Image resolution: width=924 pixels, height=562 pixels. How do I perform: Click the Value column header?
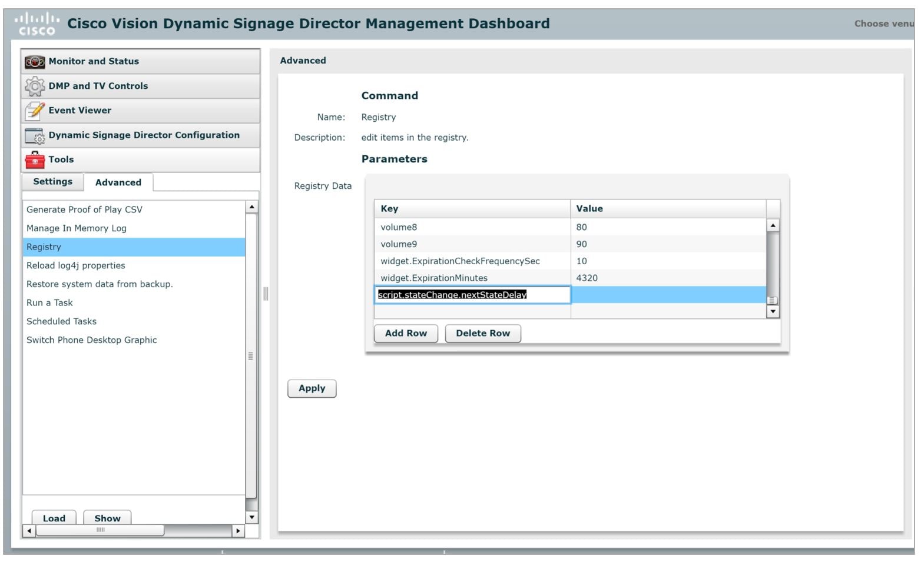[668, 209]
